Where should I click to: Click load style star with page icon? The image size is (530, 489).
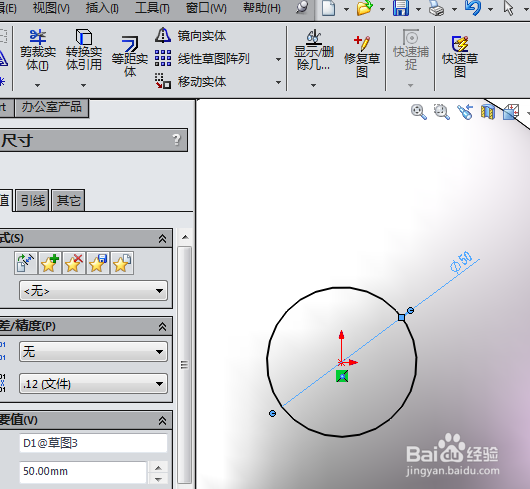(122, 263)
